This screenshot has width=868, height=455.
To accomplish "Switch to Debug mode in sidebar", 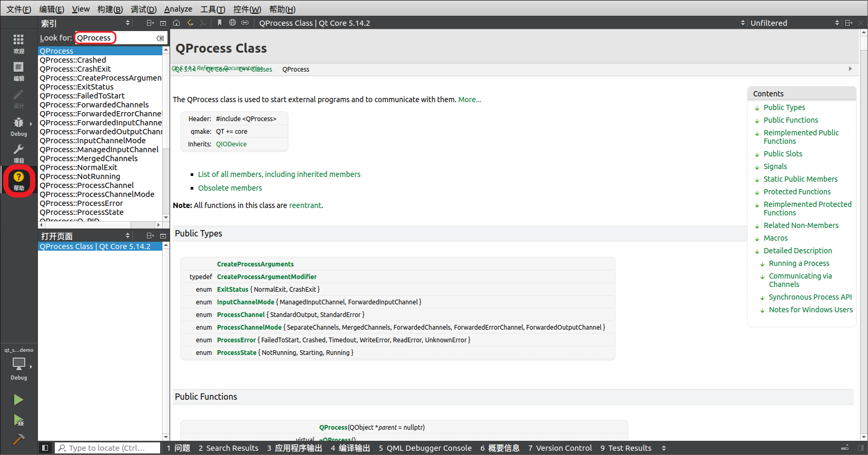I will click(18, 126).
